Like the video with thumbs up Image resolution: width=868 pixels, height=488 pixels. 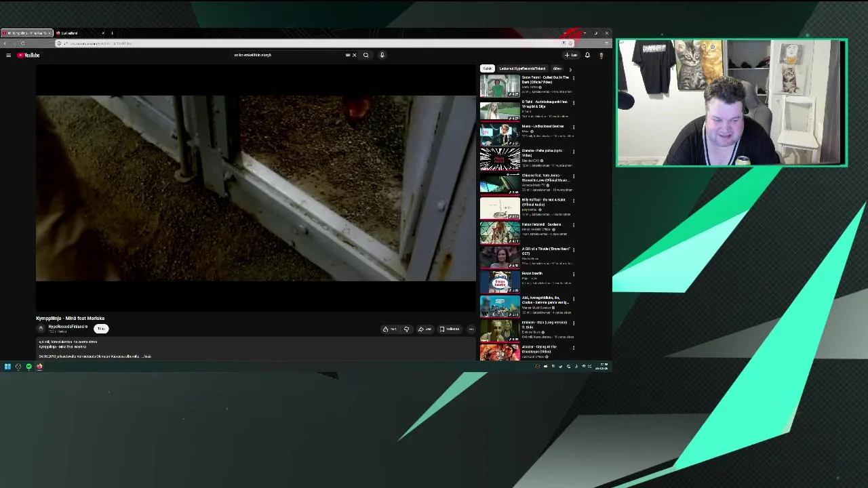pyautogui.click(x=389, y=329)
